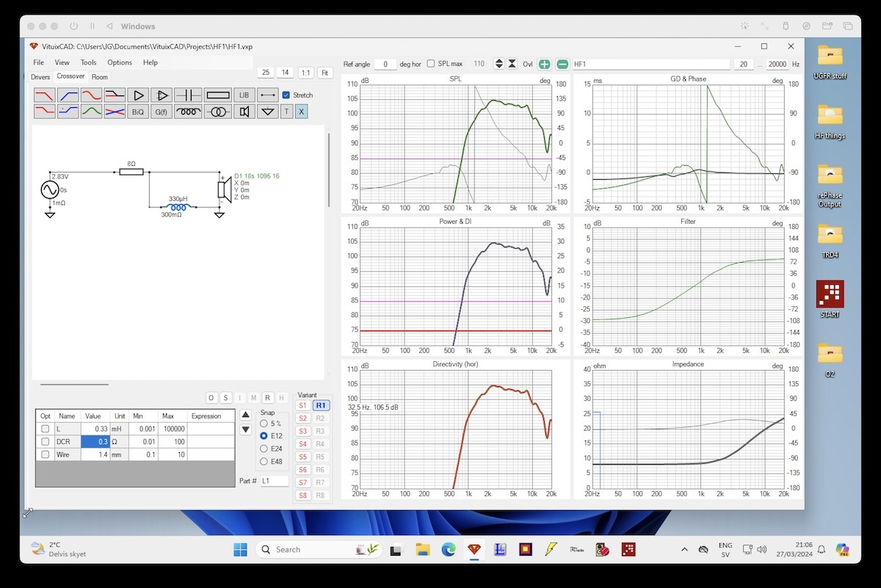Image resolution: width=881 pixels, height=588 pixels.
Task: Move parameter up with the up arrow
Action: tap(246, 415)
